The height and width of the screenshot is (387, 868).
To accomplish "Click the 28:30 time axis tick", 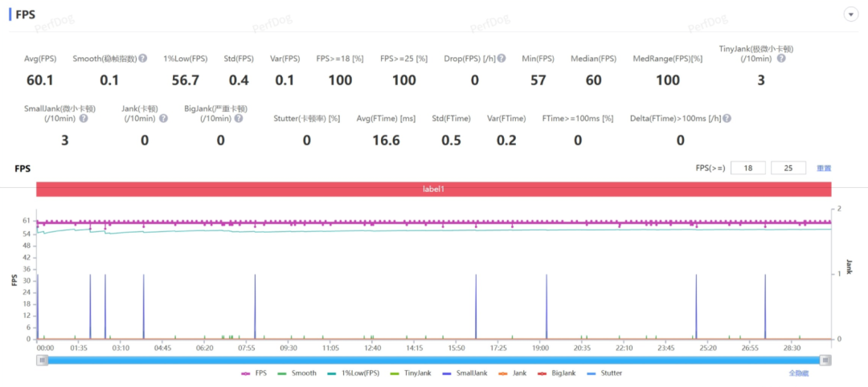I will [x=792, y=348].
